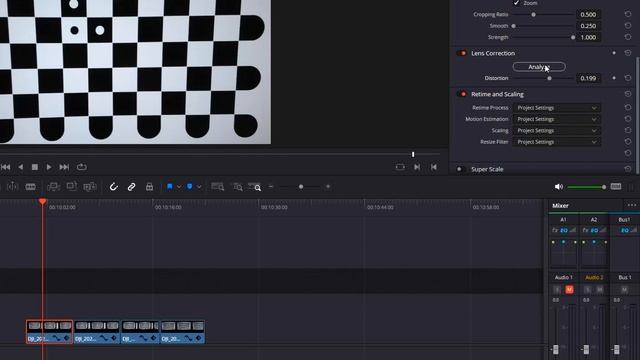Reset the Cropping Ratio value
Image resolution: width=640 pixels, height=360 pixels.
pos(628,14)
